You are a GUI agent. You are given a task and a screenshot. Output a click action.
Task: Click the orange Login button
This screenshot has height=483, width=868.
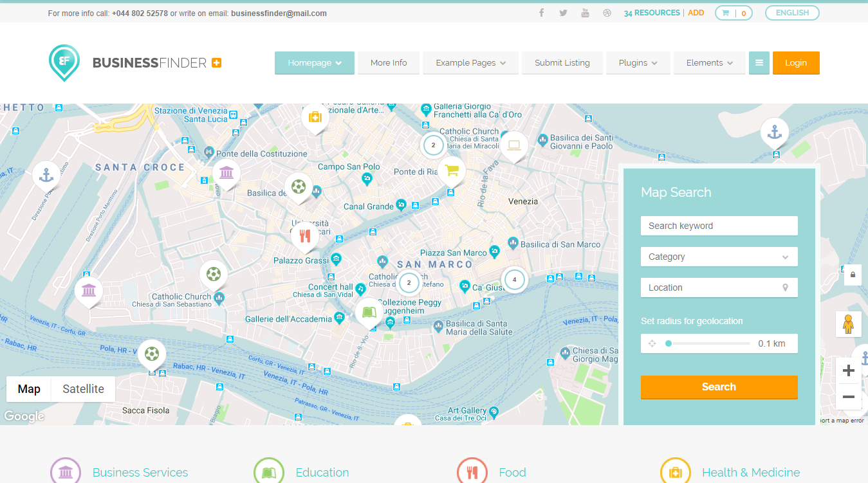pos(796,63)
